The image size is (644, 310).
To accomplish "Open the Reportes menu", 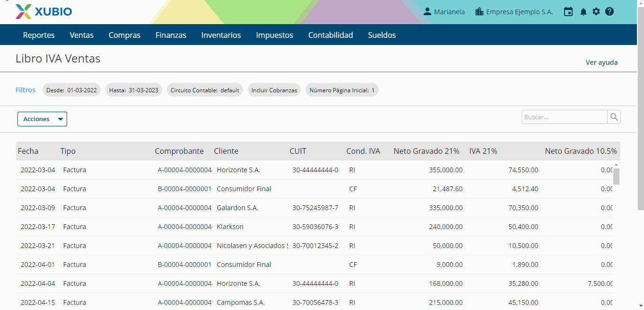I will tap(39, 35).
